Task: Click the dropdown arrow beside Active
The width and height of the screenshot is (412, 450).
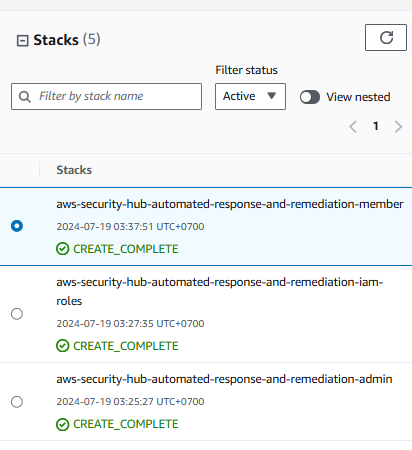Action: click(272, 96)
